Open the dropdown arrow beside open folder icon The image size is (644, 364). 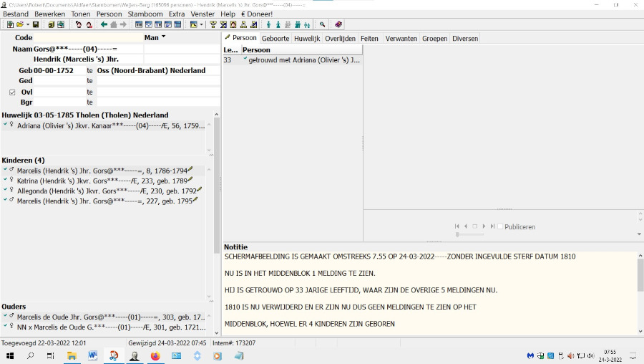(x=26, y=24)
